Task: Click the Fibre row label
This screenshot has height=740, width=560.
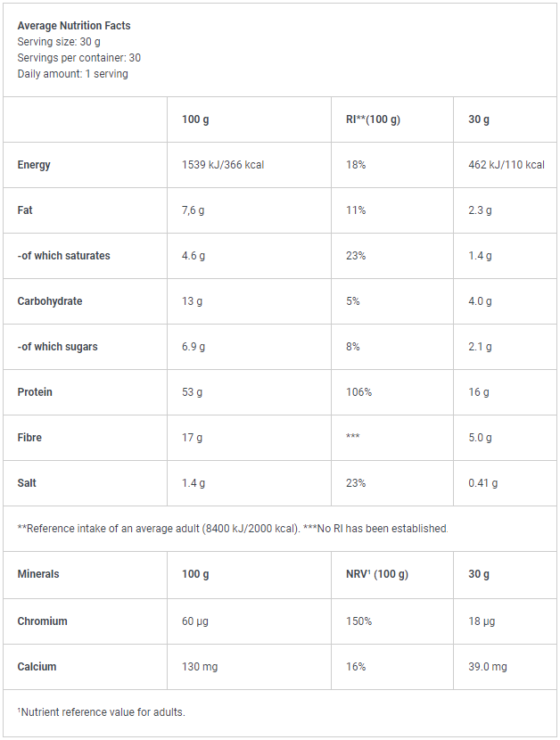Action: point(29,438)
